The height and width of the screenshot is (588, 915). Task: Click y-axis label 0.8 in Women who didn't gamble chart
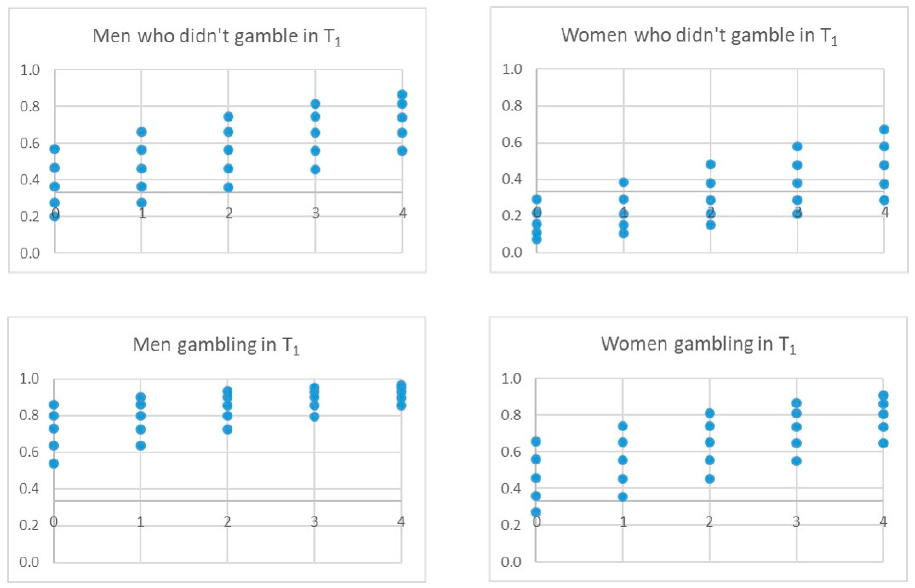(512, 106)
